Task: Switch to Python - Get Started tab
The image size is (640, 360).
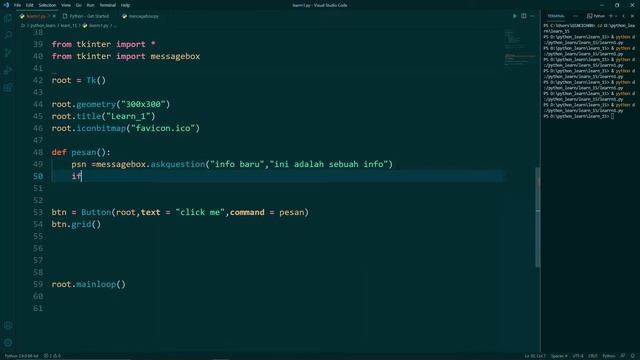Action: coord(86,16)
